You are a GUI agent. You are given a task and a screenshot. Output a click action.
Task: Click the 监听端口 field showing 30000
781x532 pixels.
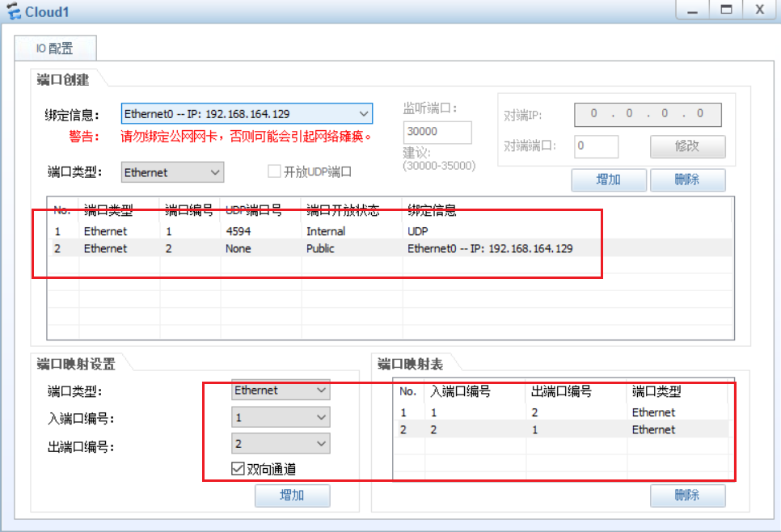437,132
